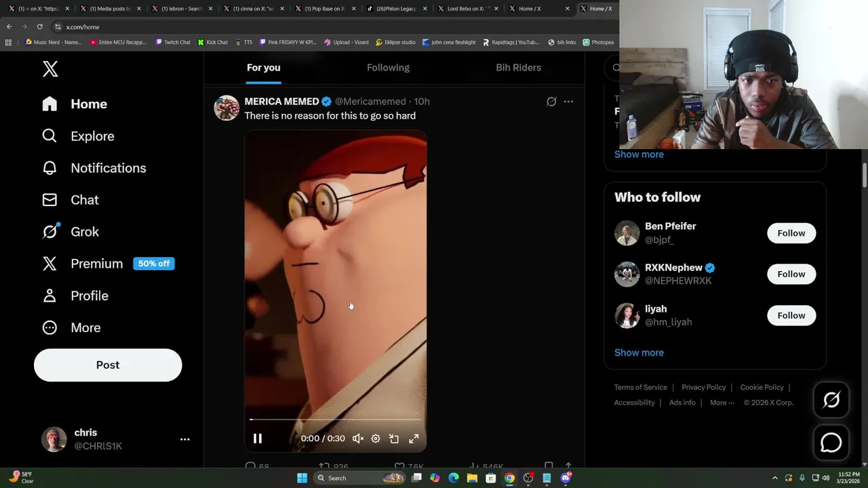Click the Post button
Viewport: 868px width, 488px height.
[108, 365]
